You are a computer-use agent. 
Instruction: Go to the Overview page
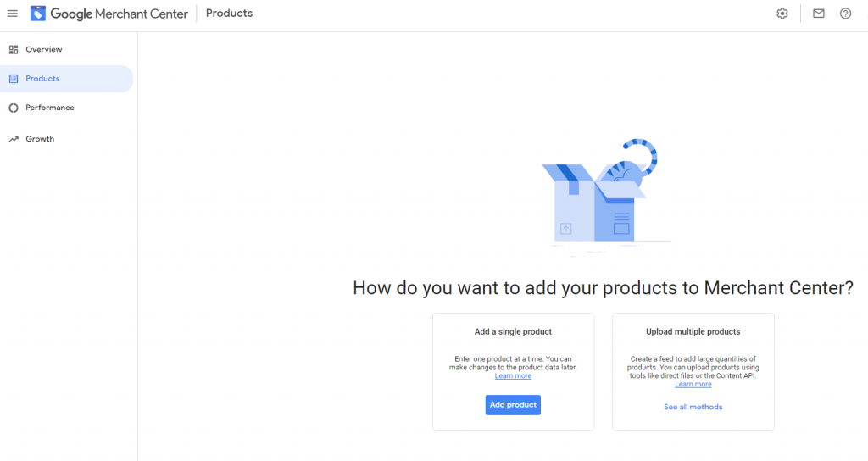coord(44,49)
